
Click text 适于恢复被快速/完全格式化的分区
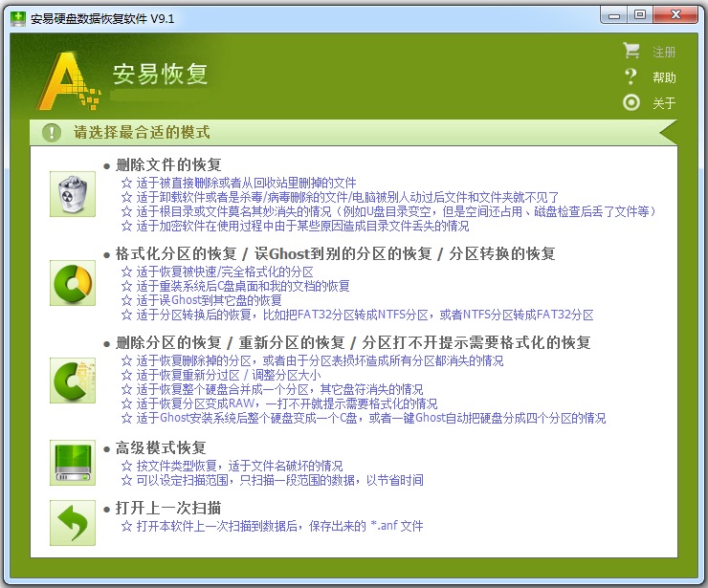coord(225,272)
